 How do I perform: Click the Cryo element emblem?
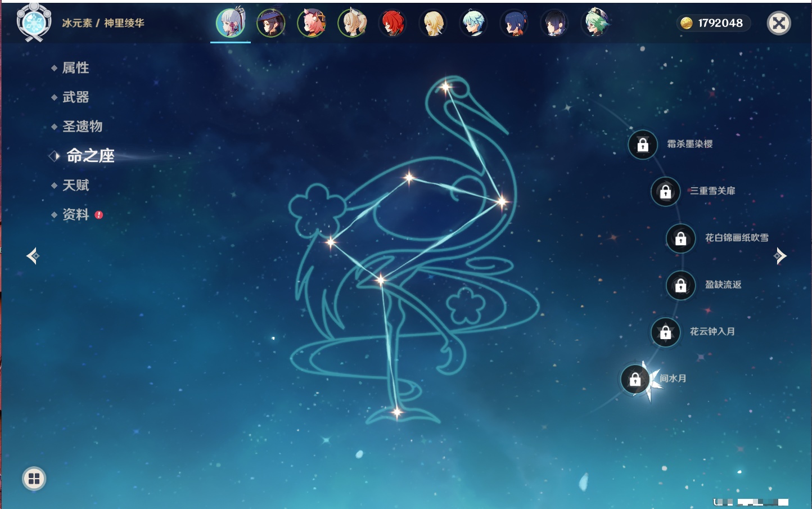coord(34,22)
